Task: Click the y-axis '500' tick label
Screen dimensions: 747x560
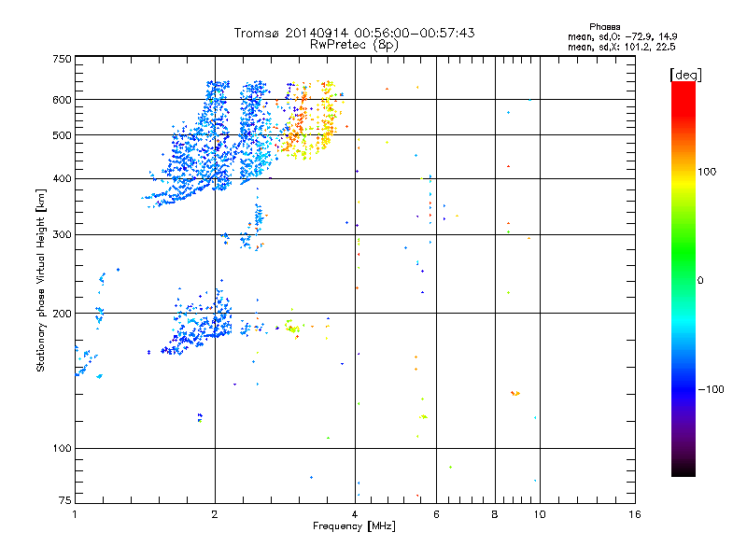Action: [x=62, y=135]
